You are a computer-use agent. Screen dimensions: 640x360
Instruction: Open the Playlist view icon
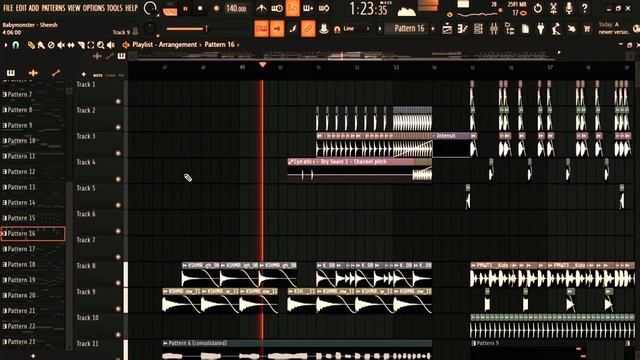(447, 29)
